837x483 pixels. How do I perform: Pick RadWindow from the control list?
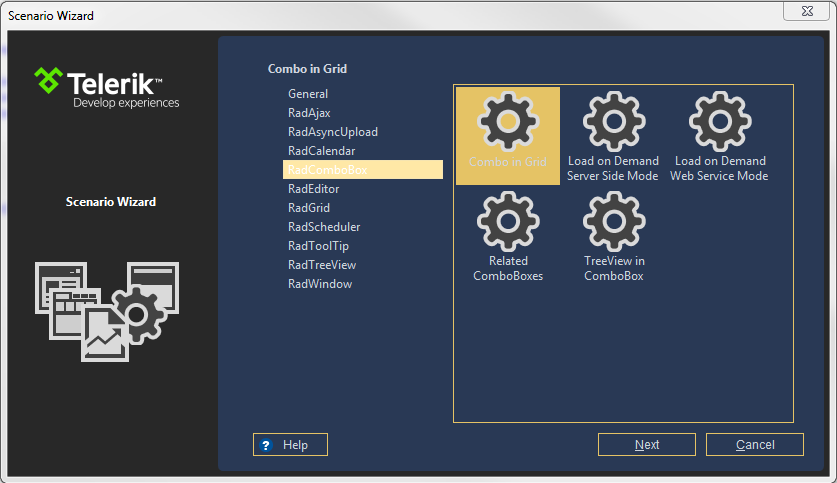(320, 284)
